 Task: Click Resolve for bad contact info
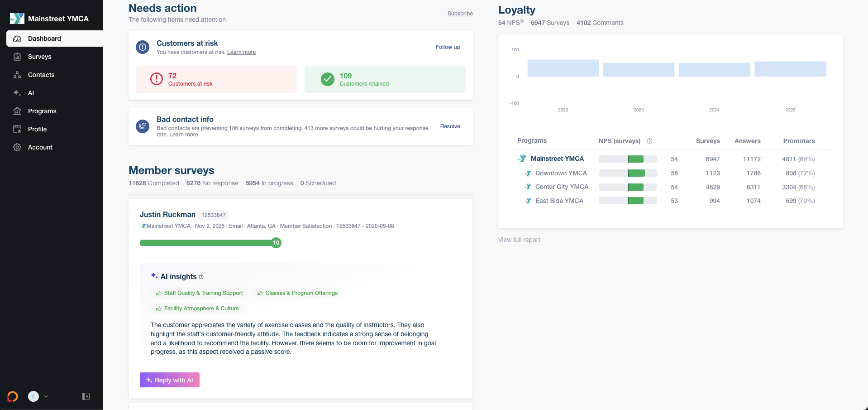click(x=450, y=126)
